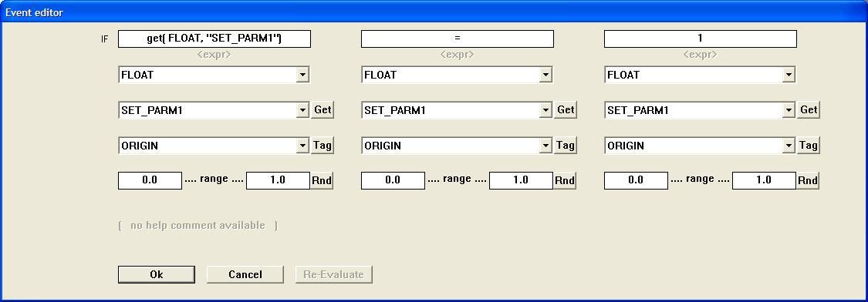Click the Re-Evaluate button
Viewport: 868px width, 302px height.
pos(334,274)
